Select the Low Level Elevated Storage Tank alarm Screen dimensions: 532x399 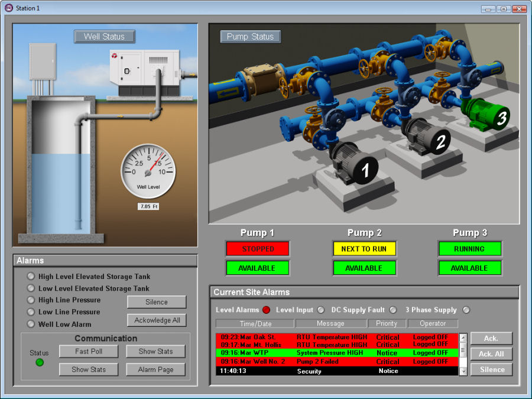30,288
